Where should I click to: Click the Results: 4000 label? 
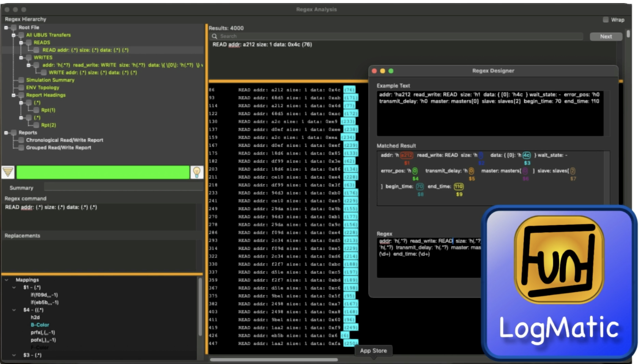(226, 28)
